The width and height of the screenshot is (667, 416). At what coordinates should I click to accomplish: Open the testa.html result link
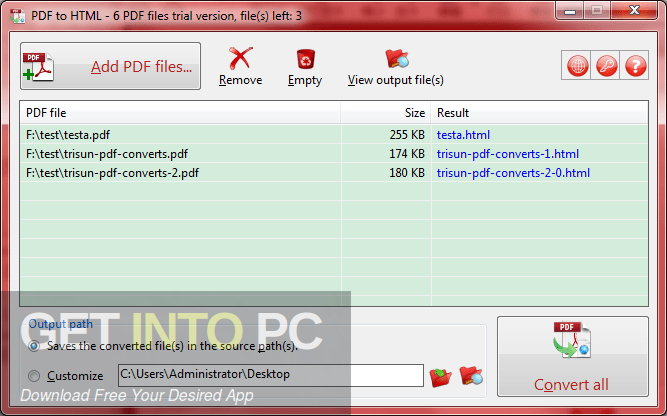(x=463, y=135)
